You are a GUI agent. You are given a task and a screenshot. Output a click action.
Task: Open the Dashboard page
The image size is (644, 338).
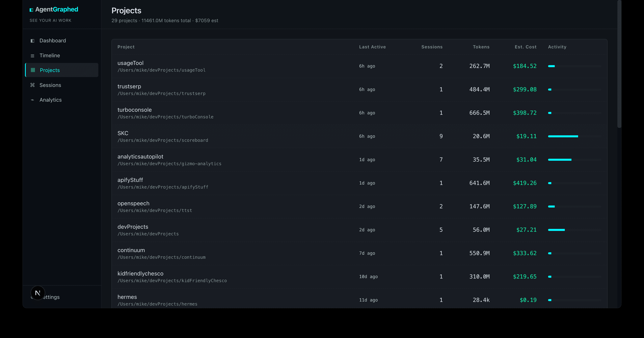click(62, 41)
